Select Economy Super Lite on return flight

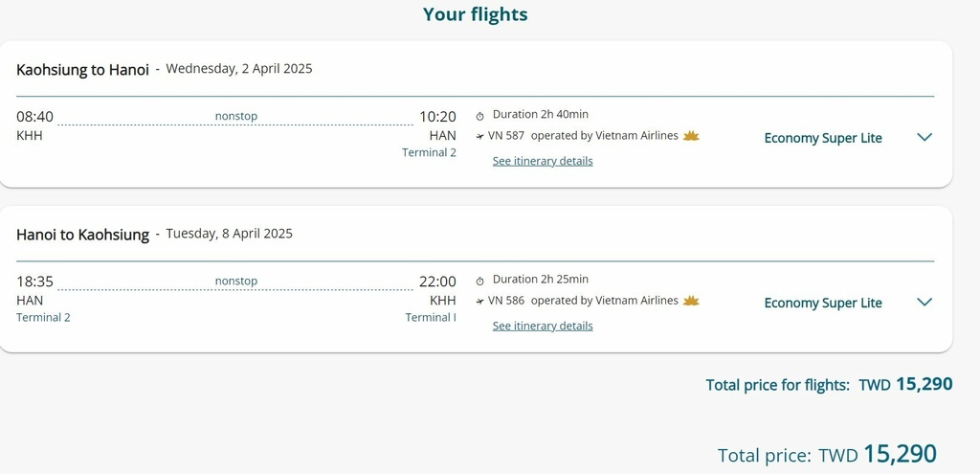coord(822,304)
